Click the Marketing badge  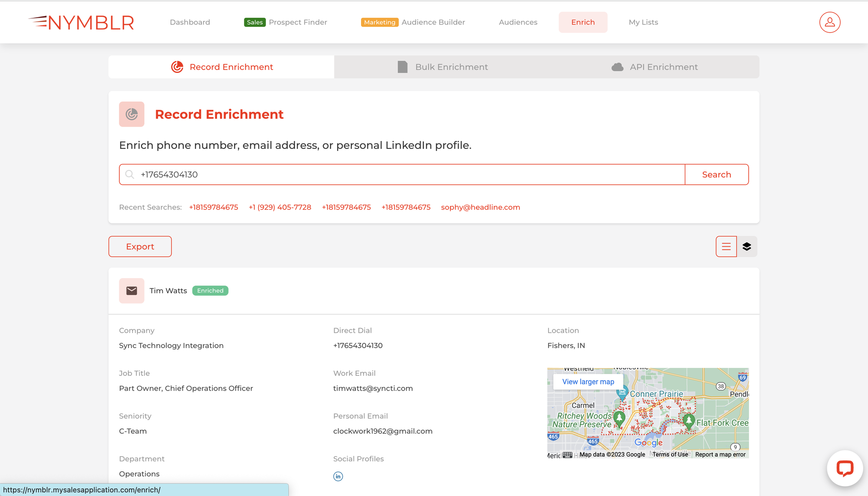[380, 22]
